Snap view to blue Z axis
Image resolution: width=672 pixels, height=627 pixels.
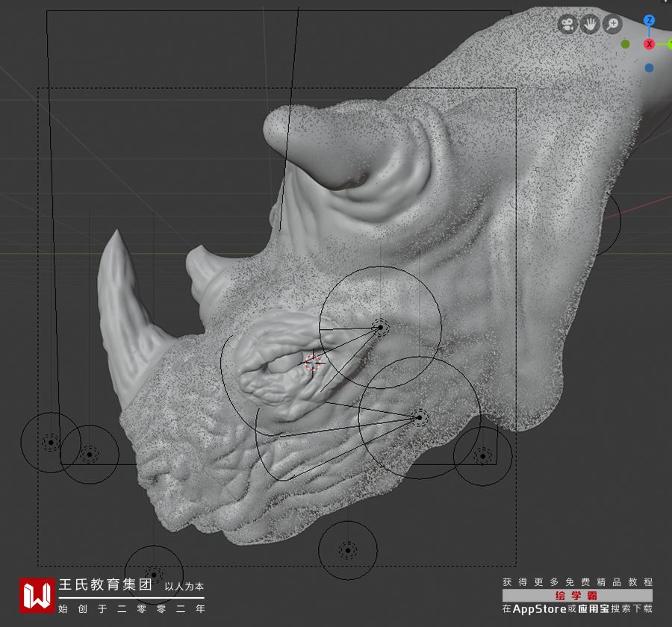[x=650, y=20]
